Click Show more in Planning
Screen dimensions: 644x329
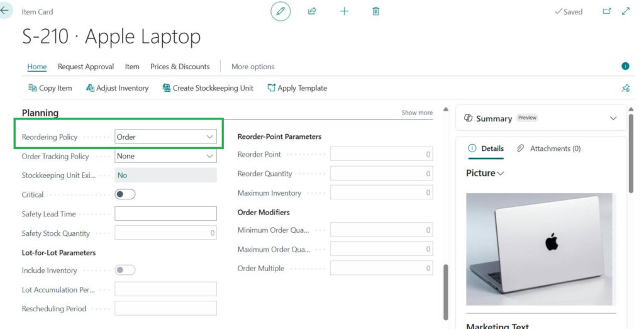click(417, 113)
